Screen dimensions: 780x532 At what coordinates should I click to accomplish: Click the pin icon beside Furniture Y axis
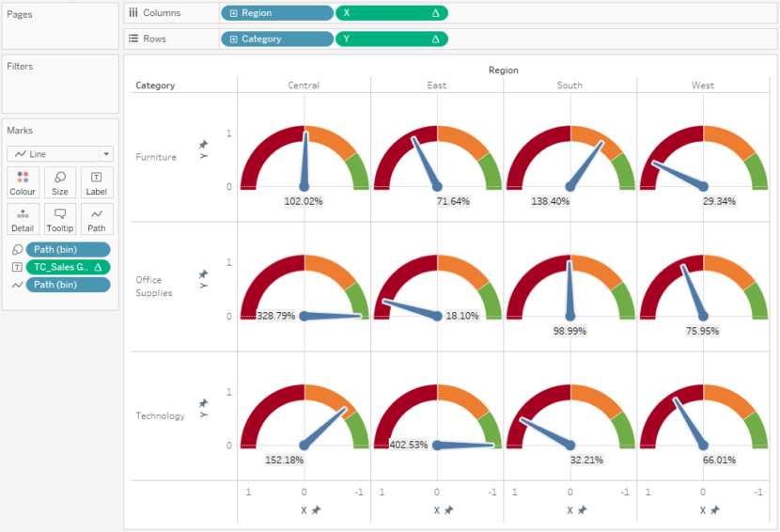point(203,145)
